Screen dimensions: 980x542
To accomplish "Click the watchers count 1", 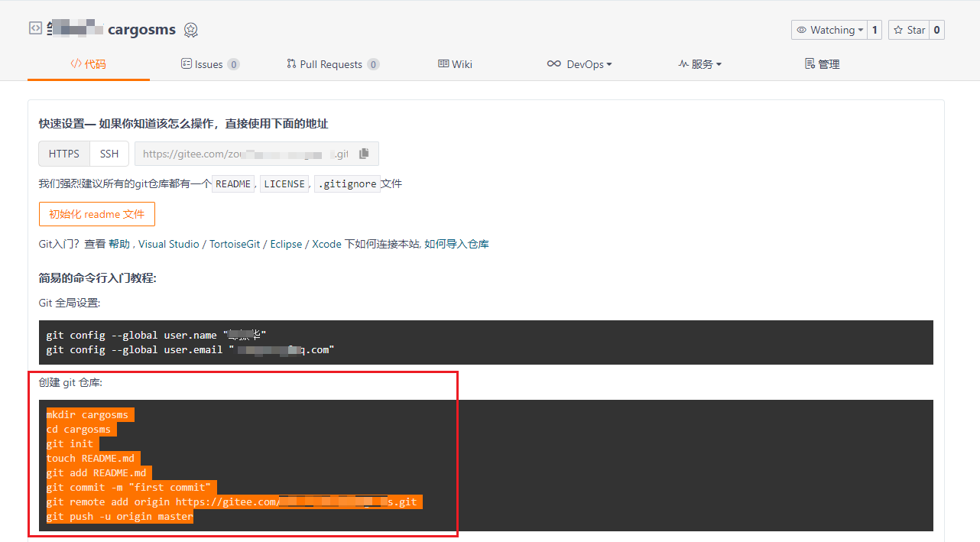I will click(x=875, y=30).
